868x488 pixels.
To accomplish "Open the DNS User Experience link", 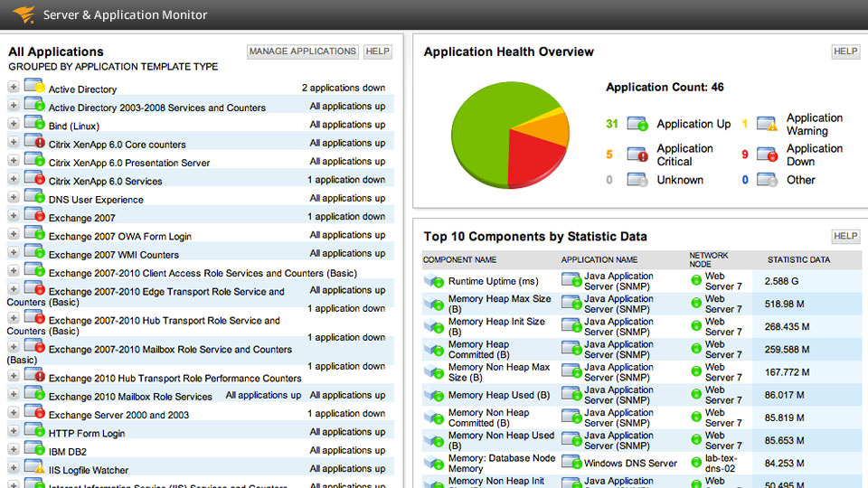I will pos(96,200).
